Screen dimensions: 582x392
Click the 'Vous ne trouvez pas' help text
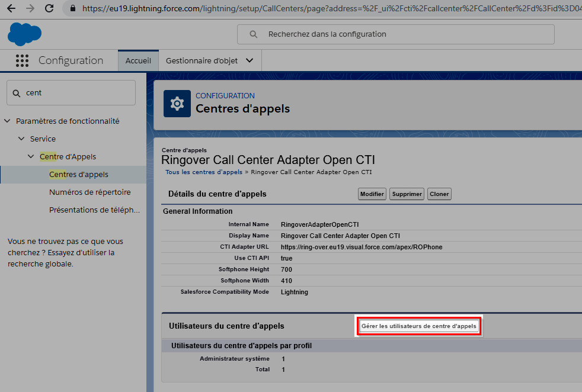pyautogui.click(x=65, y=253)
